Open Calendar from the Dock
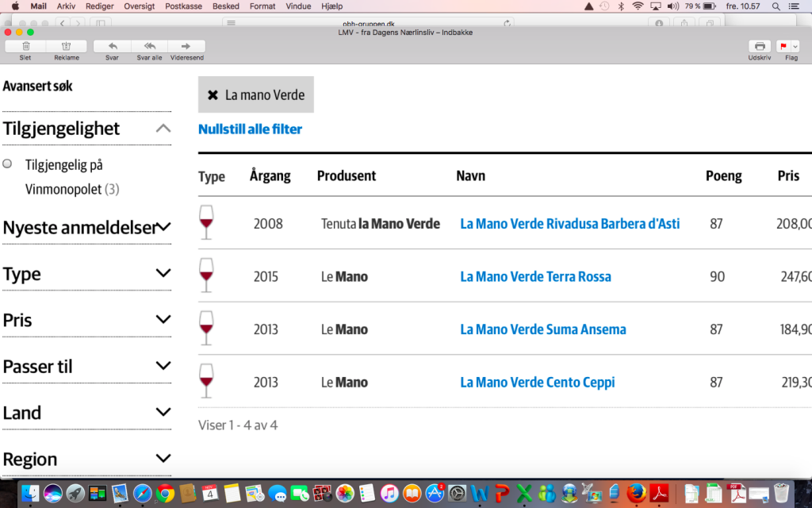The height and width of the screenshot is (508, 812). pos(209,493)
